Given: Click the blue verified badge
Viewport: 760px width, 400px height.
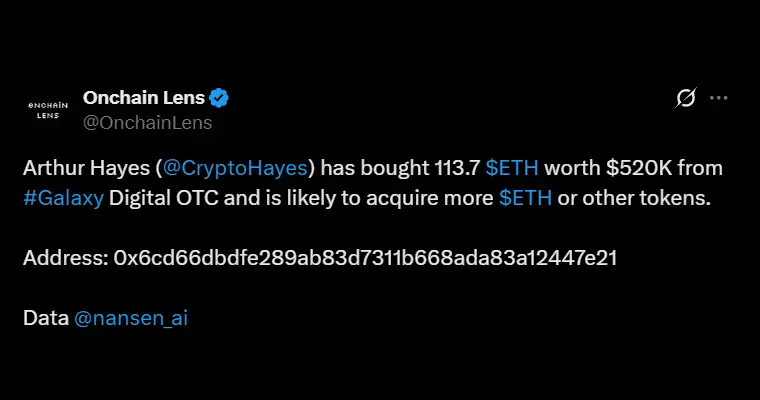Looking at the screenshot, I should tap(220, 97).
